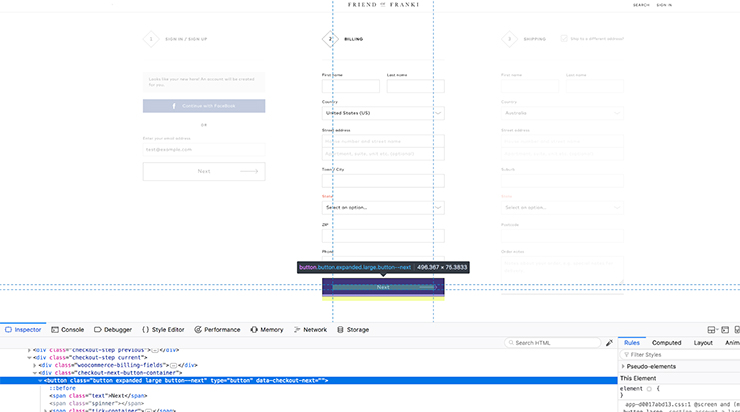Check Ship to a different address box
The height and width of the screenshot is (412, 740).
564,39
